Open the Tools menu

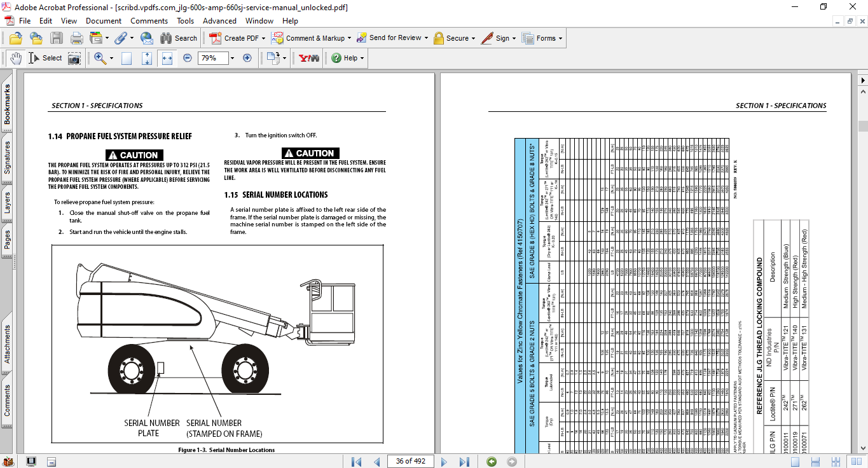pyautogui.click(x=186, y=21)
